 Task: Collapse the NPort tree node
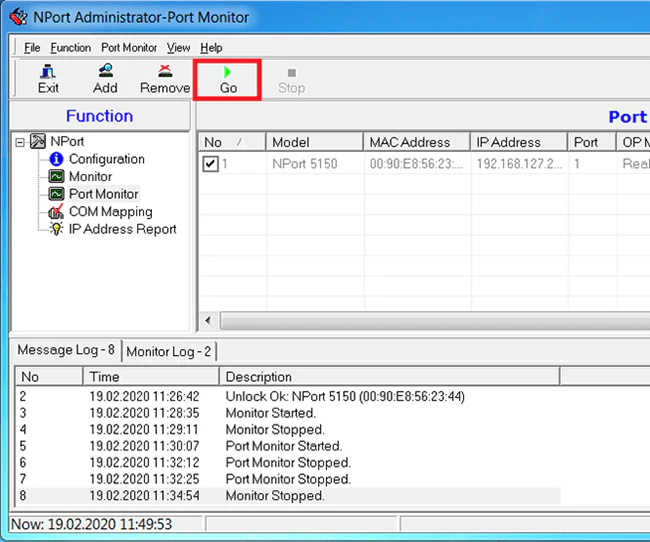coord(19,143)
